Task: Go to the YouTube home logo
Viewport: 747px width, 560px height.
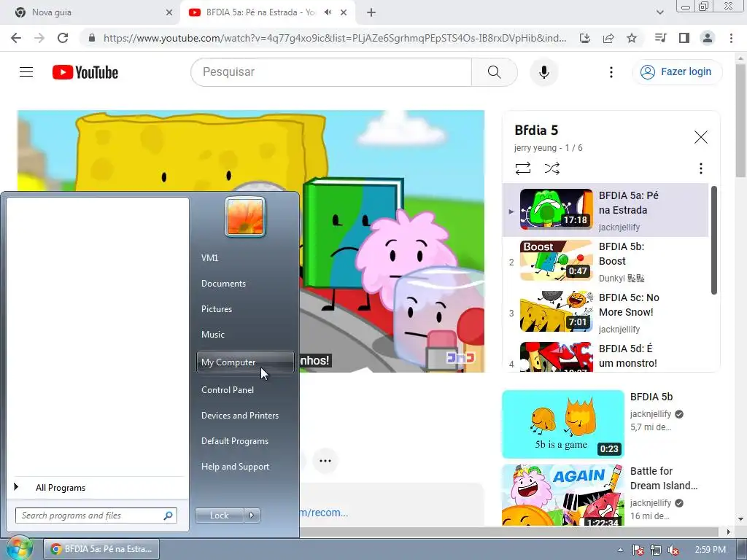Action: pyautogui.click(x=85, y=72)
